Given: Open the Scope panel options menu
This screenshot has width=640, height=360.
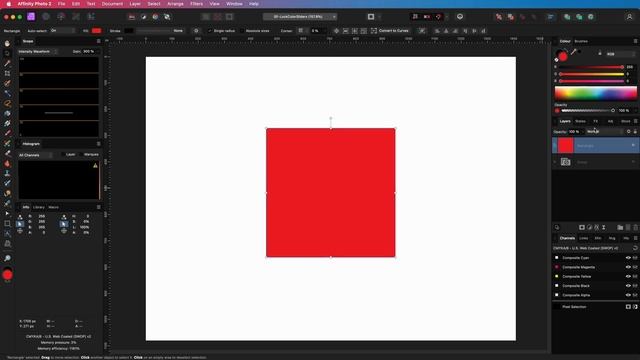Looking at the screenshot, I should tap(98, 41).
